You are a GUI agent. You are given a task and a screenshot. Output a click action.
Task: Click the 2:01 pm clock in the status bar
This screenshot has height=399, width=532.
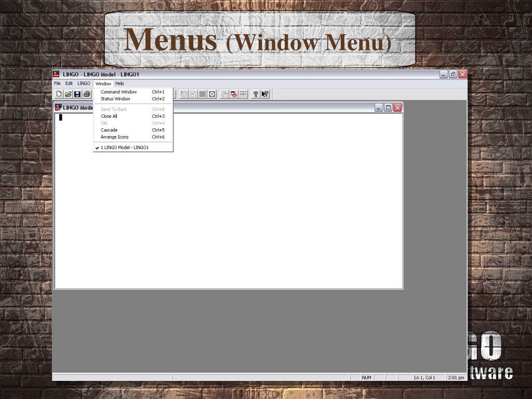[456, 377]
